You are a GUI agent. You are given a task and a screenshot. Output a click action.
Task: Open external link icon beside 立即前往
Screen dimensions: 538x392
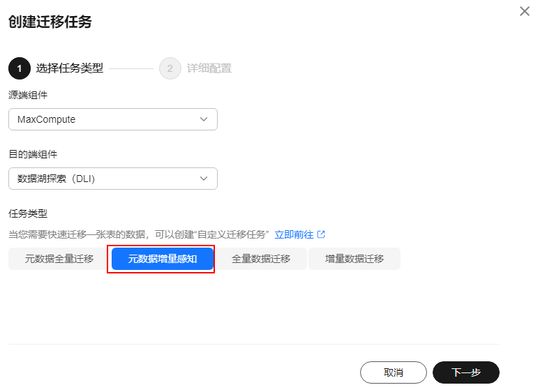tap(321, 234)
